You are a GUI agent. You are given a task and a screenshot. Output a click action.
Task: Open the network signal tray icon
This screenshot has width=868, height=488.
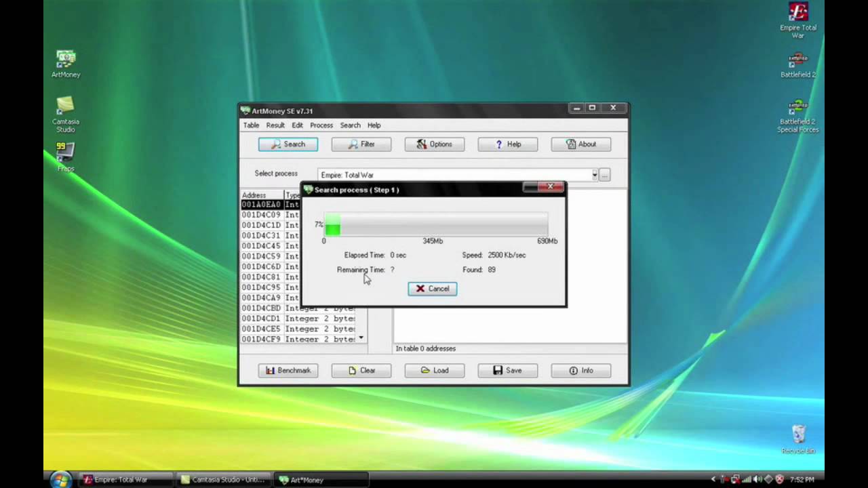pyautogui.click(x=747, y=479)
